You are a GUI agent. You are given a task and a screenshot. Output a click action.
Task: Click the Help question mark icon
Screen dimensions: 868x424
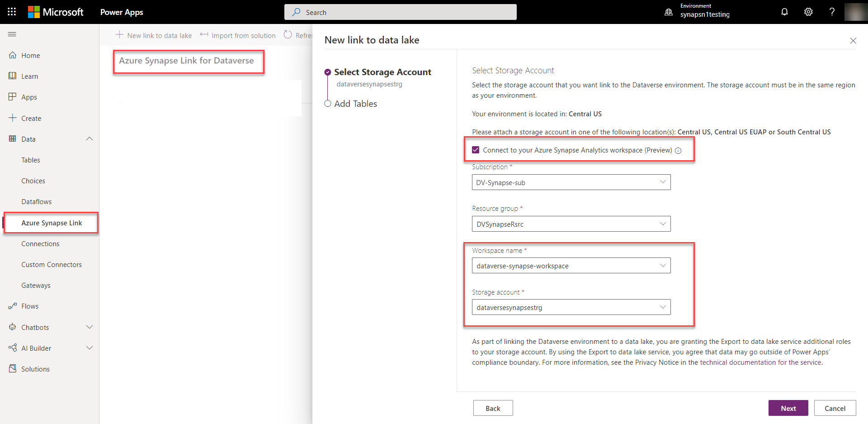pyautogui.click(x=832, y=12)
